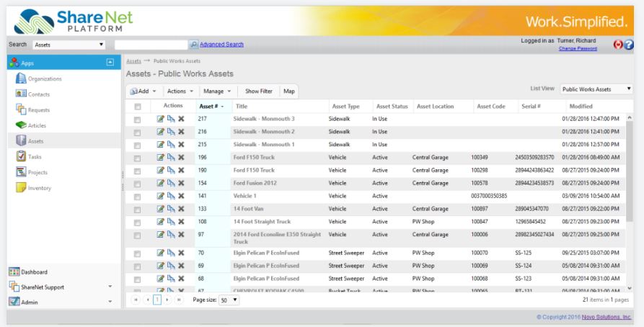Viewport: 644px width, 327px height.
Task: Click the vertical scrollbar of the asset list
Action: coord(630,170)
